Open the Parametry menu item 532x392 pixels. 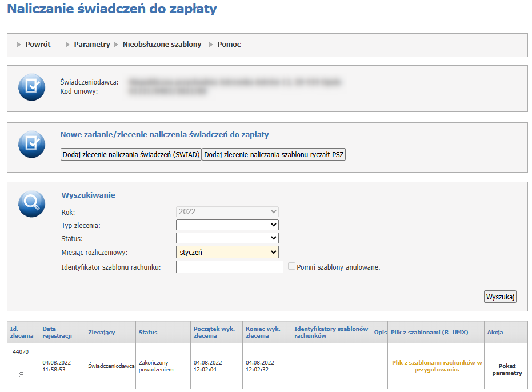91,45
